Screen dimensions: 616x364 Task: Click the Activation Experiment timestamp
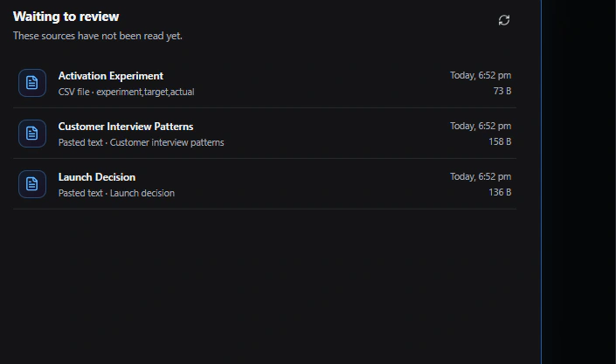[481, 75]
